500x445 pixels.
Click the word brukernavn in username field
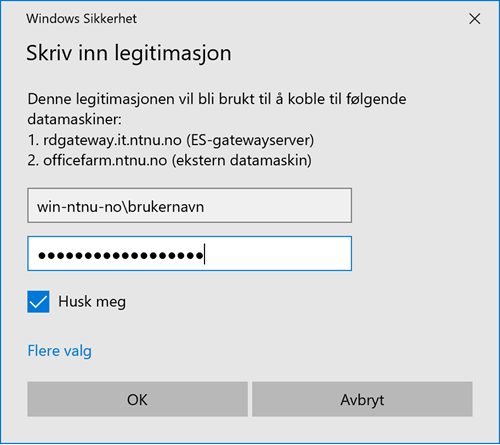(166, 207)
